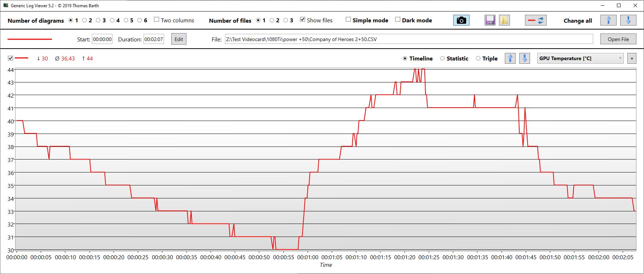Select 2 for Number of files
Screen dimensions: 644x274
click(x=272, y=21)
